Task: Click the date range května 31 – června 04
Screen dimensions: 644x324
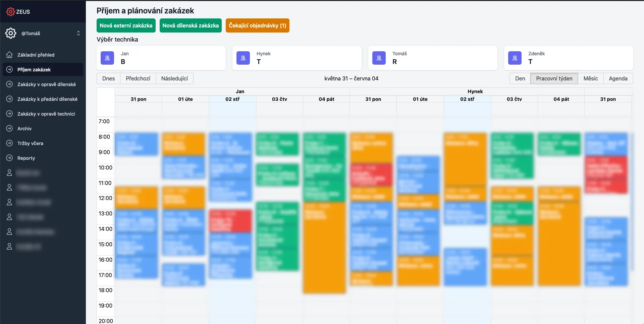Action: (351, 78)
